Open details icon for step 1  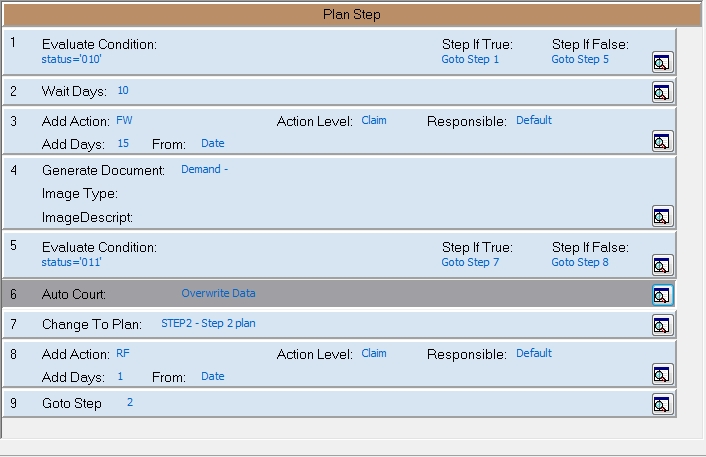(x=661, y=62)
